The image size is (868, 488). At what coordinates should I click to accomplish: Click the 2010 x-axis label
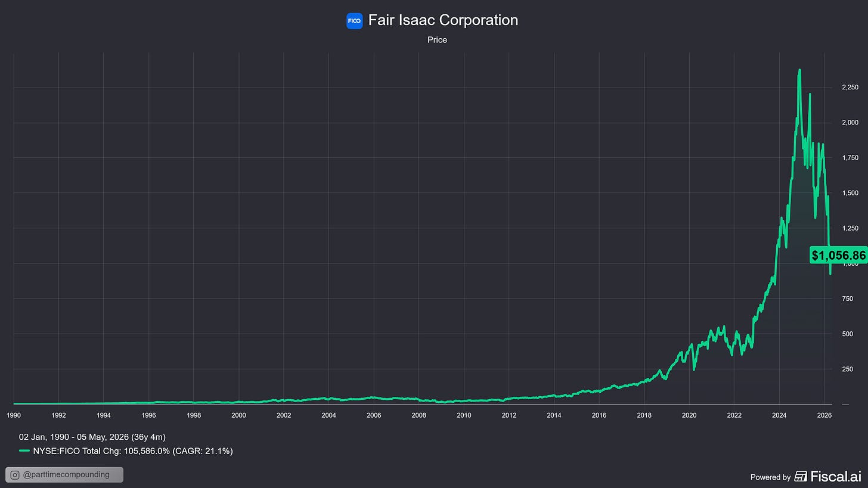[x=464, y=415]
